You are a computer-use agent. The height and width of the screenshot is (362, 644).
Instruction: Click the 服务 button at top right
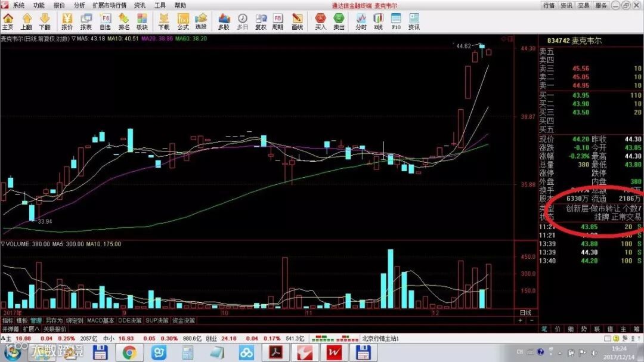coord(601,5)
